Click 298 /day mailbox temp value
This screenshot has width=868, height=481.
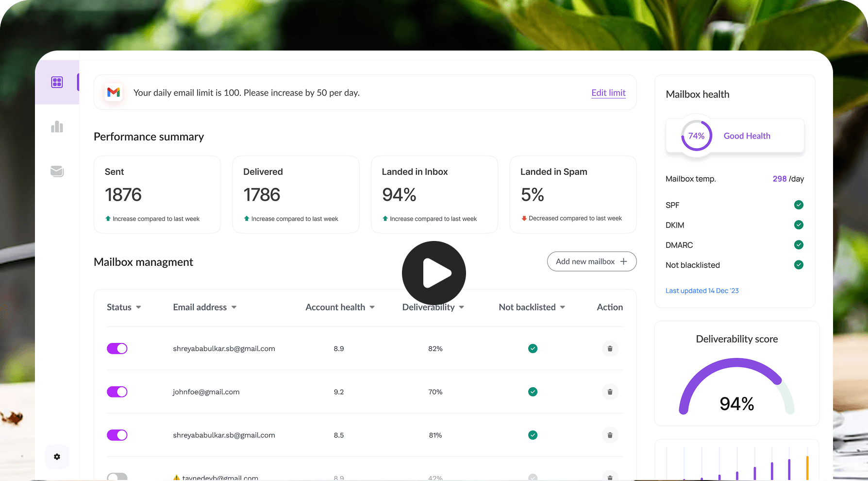click(x=788, y=179)
